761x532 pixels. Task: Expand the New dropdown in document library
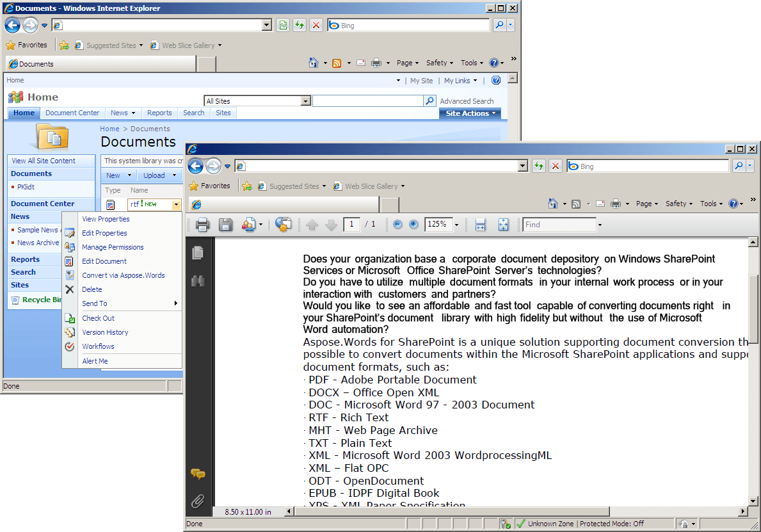[129, 175]
